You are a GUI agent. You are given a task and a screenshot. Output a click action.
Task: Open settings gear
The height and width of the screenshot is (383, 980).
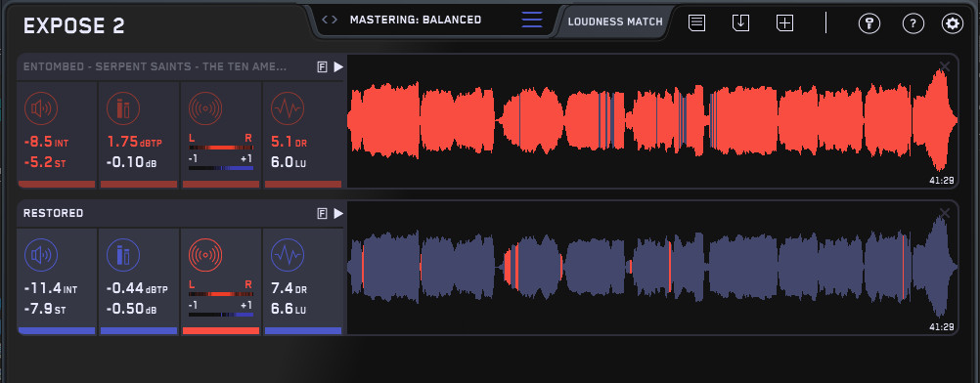(x=953, y=23)
